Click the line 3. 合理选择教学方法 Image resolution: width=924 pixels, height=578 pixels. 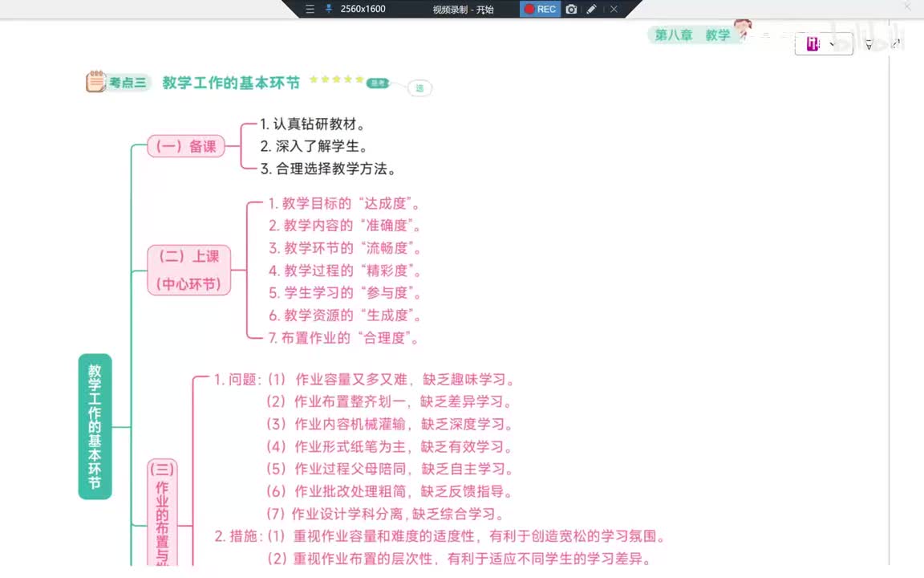pos(328,169)
